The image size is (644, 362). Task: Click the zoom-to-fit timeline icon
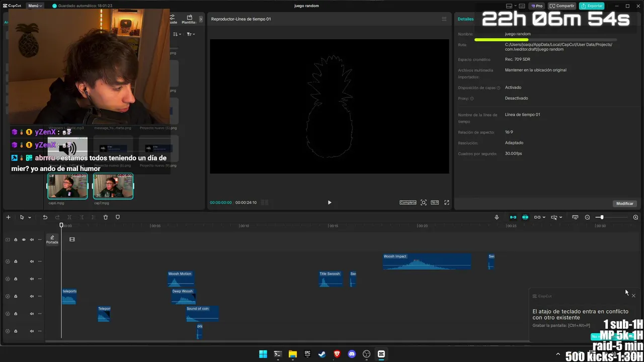(x=575, y=217)
